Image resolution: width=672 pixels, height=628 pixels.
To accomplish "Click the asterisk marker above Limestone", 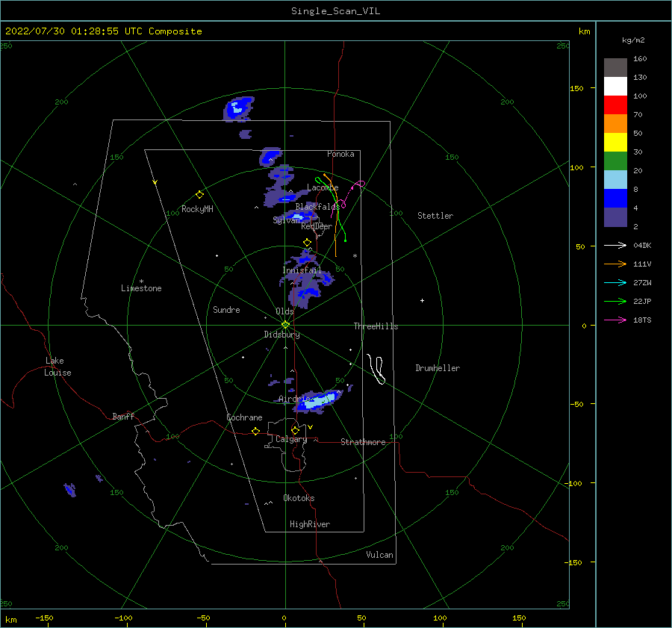I will 141,282.
